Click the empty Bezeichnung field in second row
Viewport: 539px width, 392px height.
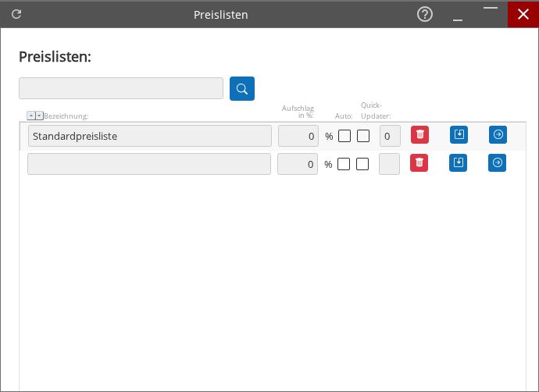[149, 164]
